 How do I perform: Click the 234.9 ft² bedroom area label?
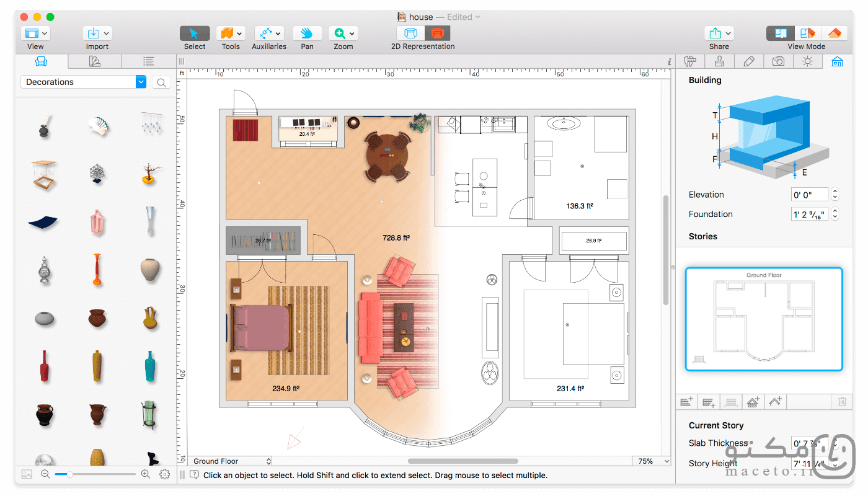tap(286, 389)
